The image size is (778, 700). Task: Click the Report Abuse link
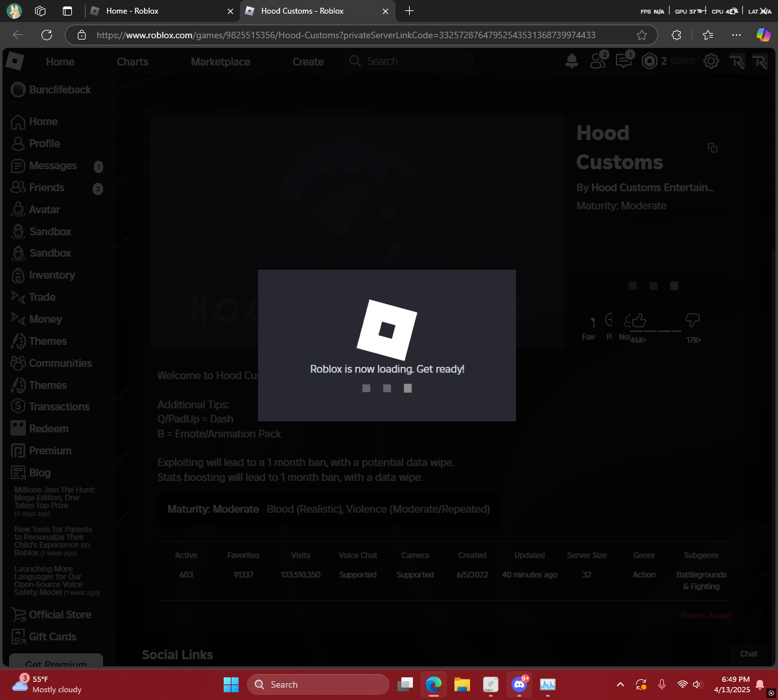[x=705, y=616]
